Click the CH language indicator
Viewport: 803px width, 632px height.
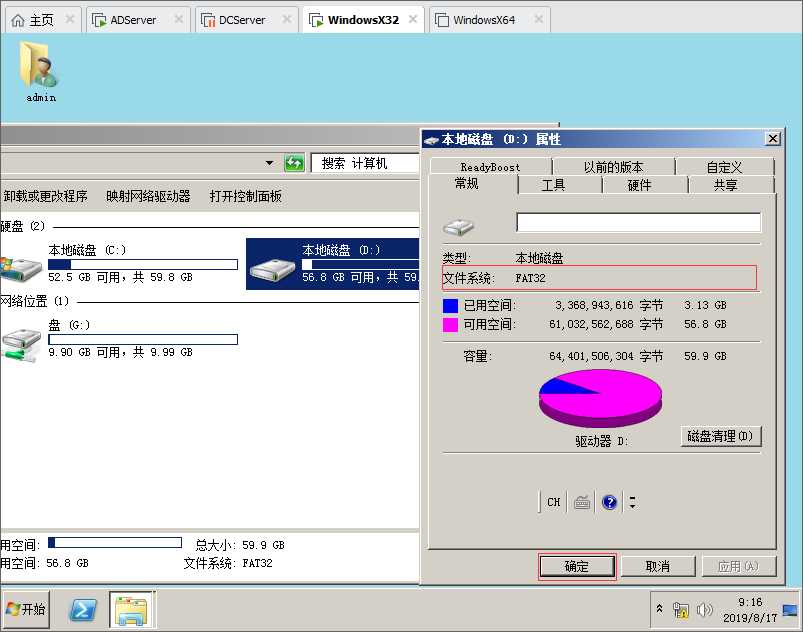(x=553, y=502)
